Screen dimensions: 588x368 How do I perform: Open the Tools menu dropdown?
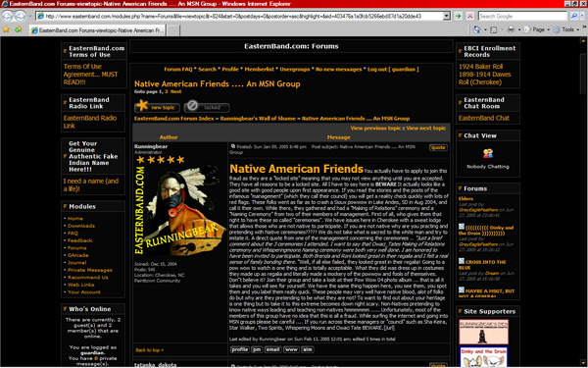click(x=566, y=29)
